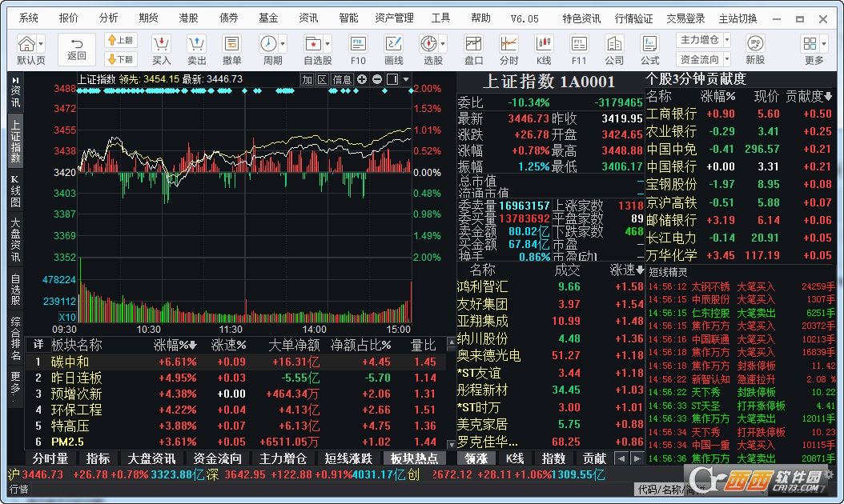The height and width of the screenshot is (504, 844).
Task: Toggle the 信息 marker display on chart
Action: pos(343,80)
